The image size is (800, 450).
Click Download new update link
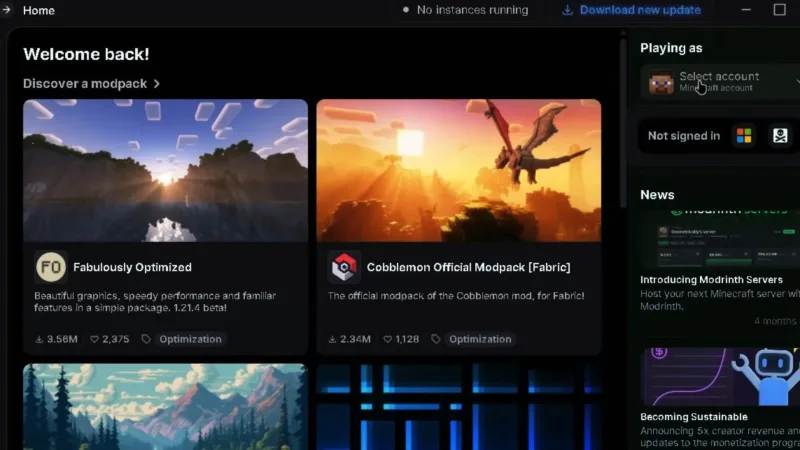click(640, 10)
